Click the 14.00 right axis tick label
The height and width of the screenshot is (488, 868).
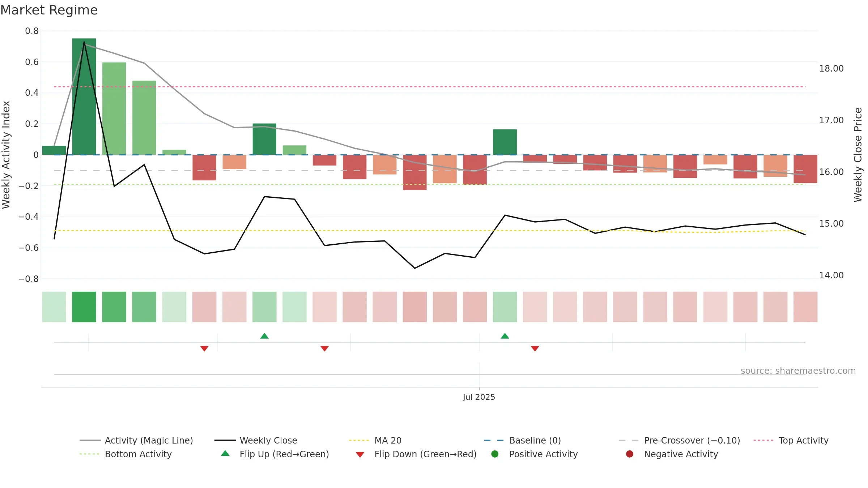[831, 275]
